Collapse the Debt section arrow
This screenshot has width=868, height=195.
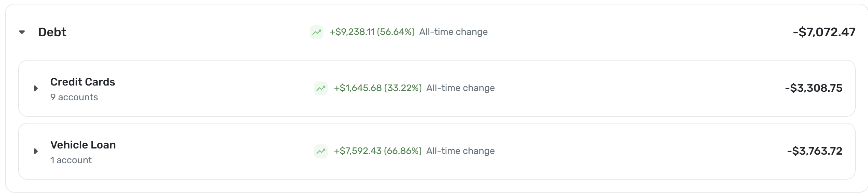pos(22,32)
